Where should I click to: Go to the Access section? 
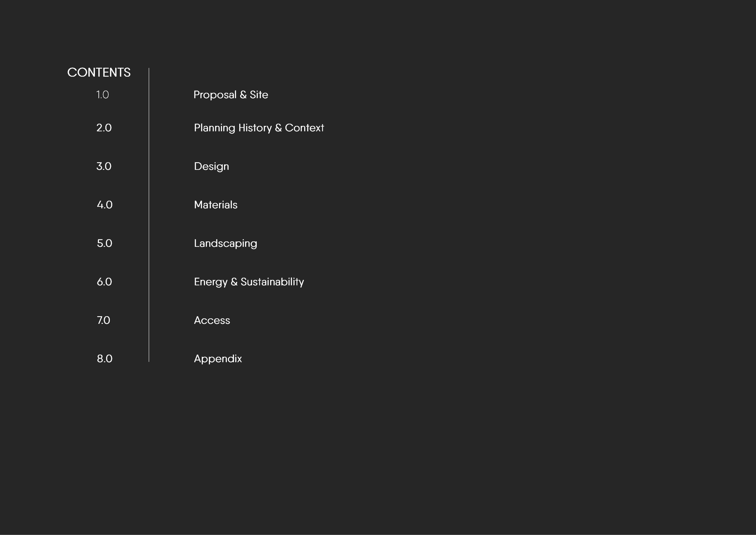212,320
